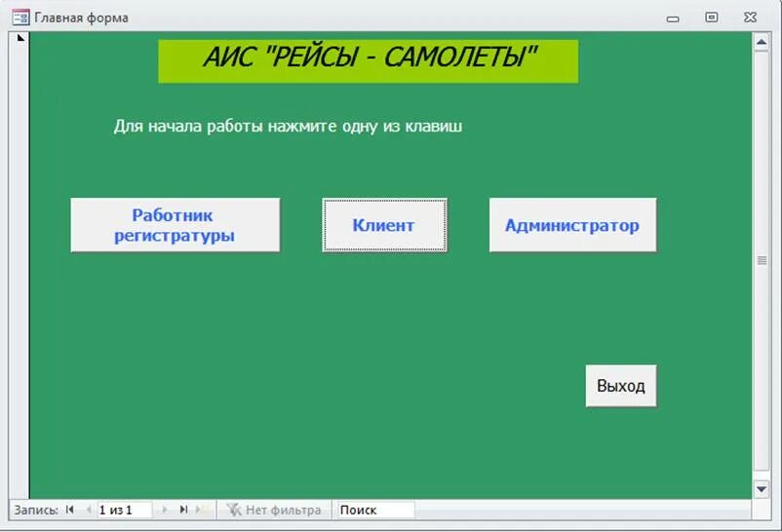Click the Работник регистратуры button
The height and width of the screenshot is (532, 782).
click(176, 225)
